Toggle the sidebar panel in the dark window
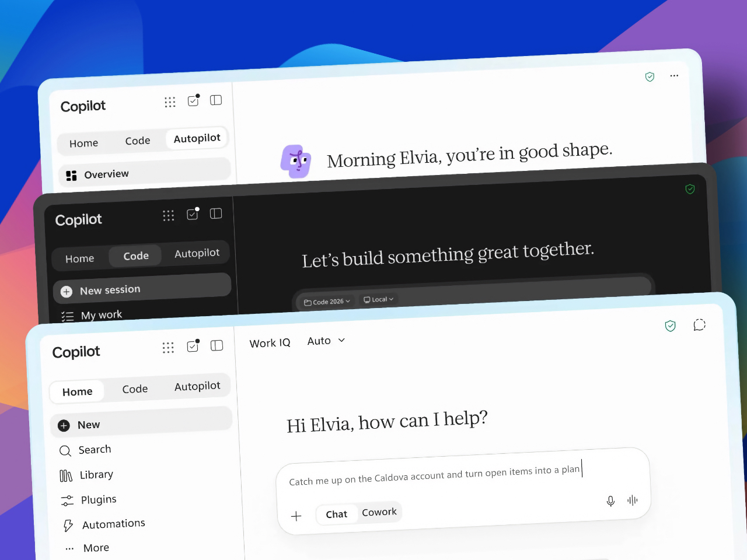Screen dimensions: 747x560 (216, 213)
